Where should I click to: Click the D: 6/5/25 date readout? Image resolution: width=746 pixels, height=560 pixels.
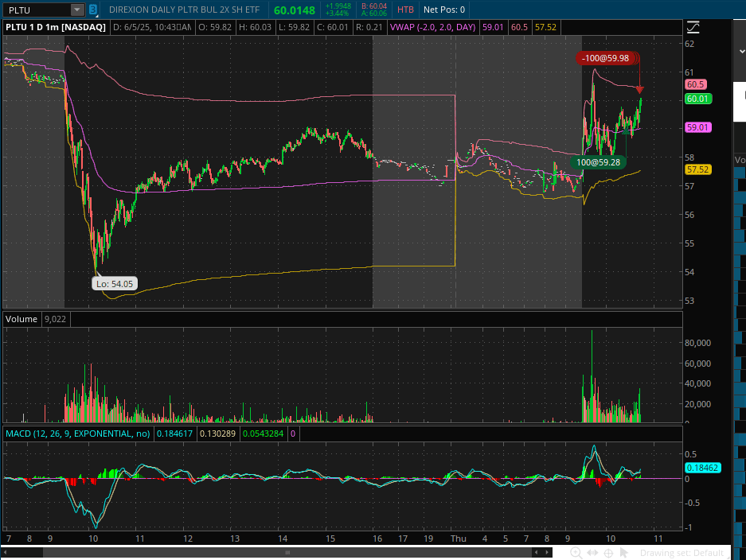click(151, 27)
